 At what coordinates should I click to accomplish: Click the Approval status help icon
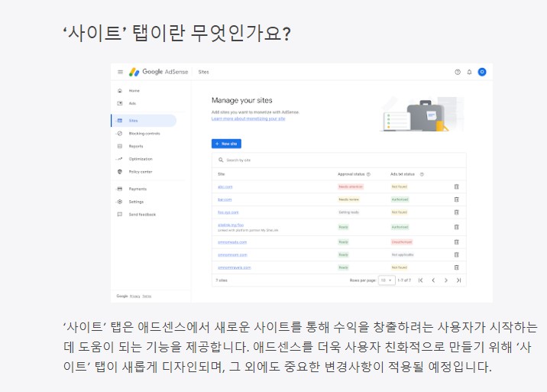(x=368, y=174)
